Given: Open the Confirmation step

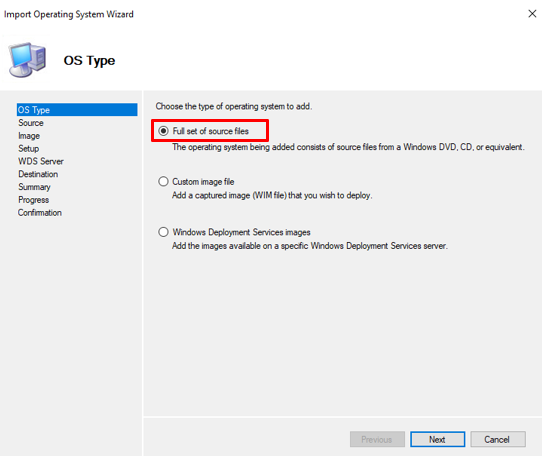Looking at the screenshot, I should [x=40, y=213].
